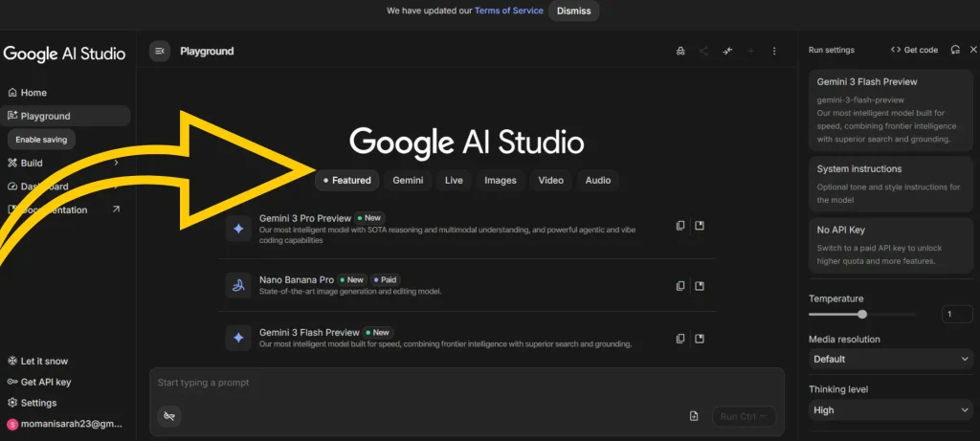Viewport: 980px width, 441px height.
Task: Click the Enable saving button
Action: [41, 140]
